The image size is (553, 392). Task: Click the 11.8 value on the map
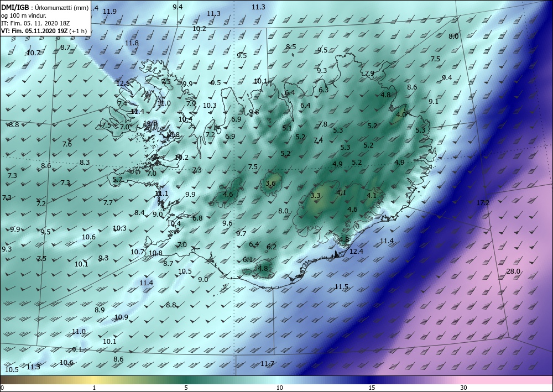pyautogui.click(x=132, y=43)
